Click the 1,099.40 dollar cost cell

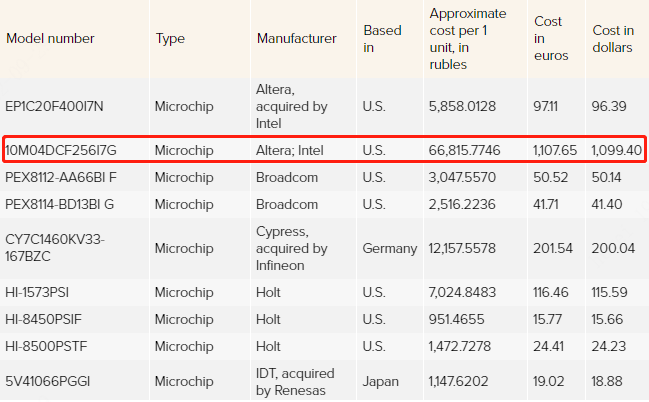click(x=616, y=150)
